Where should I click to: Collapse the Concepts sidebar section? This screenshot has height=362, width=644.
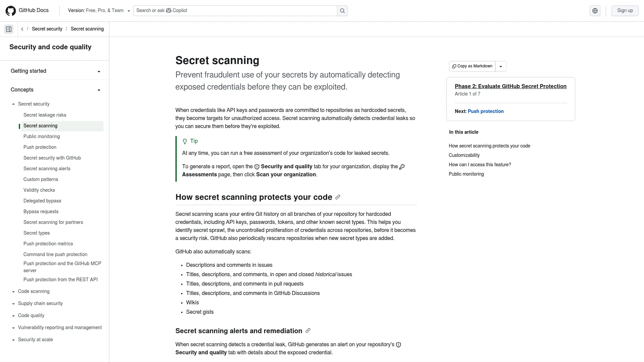pos(56,90)
